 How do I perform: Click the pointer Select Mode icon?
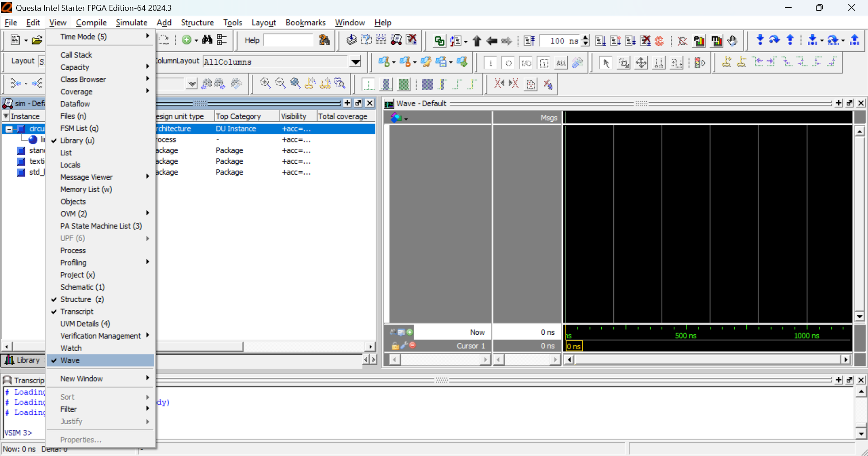click(606, 63)
